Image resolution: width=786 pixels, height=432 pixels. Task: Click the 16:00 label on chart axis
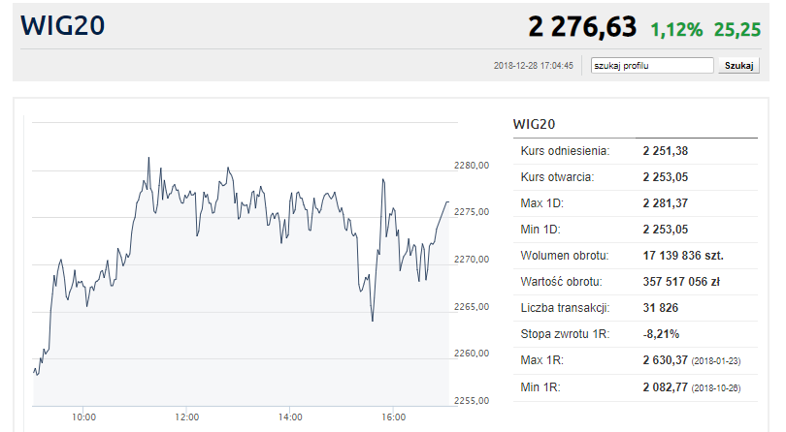pos(394,417)
